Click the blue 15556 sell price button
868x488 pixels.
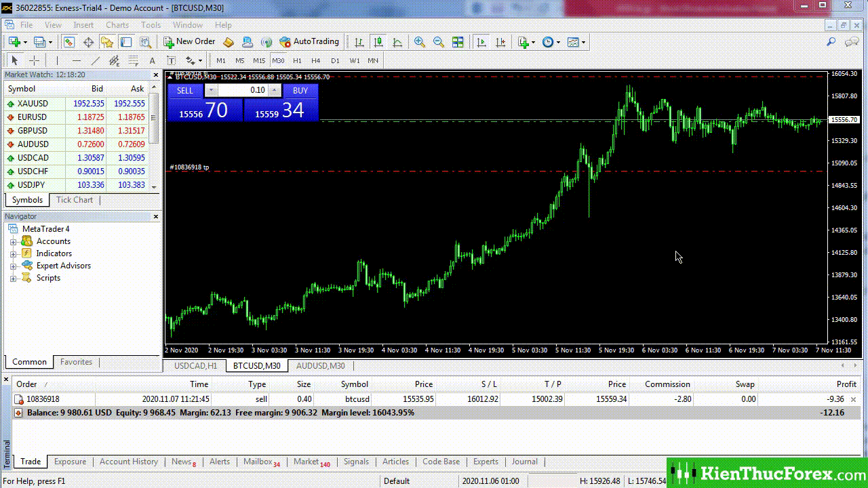[x=205, y=110]
